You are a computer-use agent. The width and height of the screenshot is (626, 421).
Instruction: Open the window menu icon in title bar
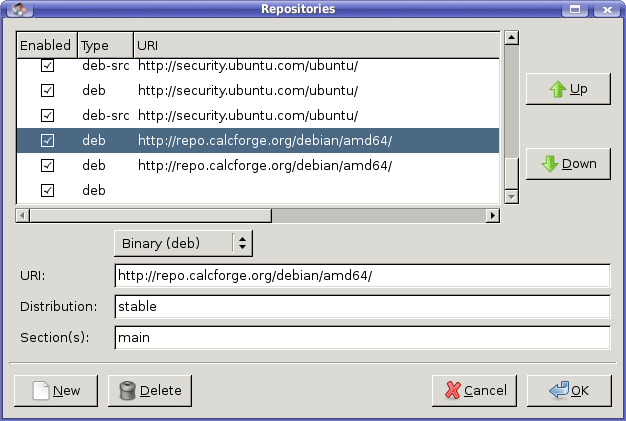click(14, 9)
